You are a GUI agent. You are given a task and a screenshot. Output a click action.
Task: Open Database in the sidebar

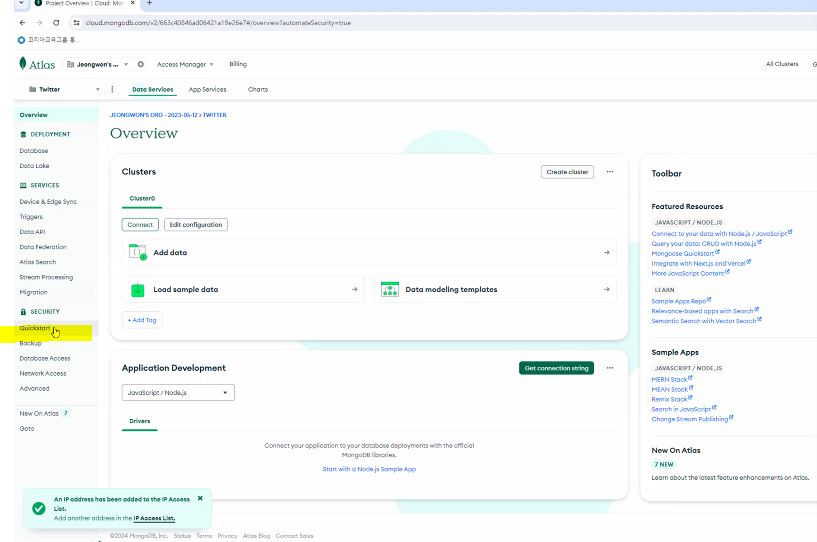(x=34, y=151)
